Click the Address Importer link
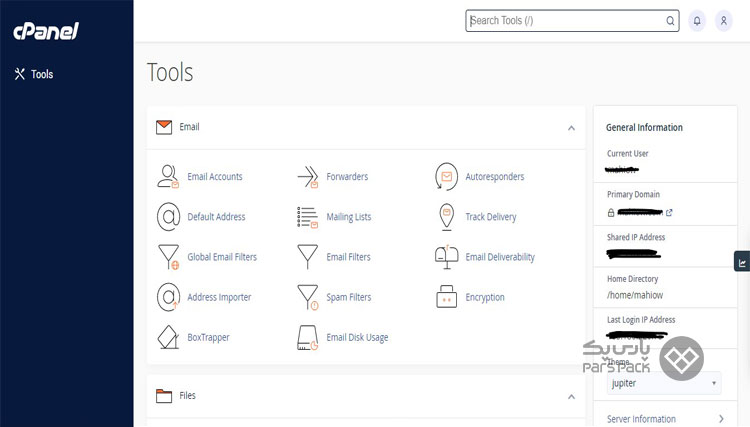This screenshot has height=427, width=750. click(219, 297)
